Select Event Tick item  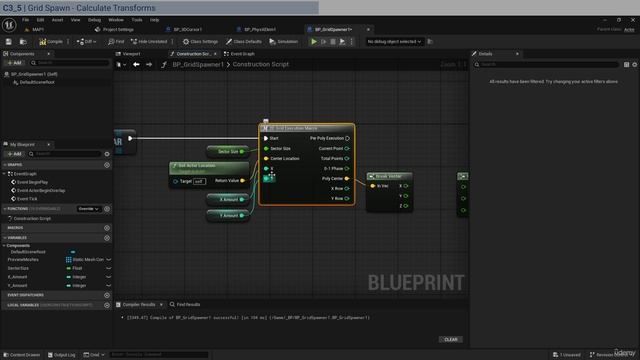pos(27,199)
